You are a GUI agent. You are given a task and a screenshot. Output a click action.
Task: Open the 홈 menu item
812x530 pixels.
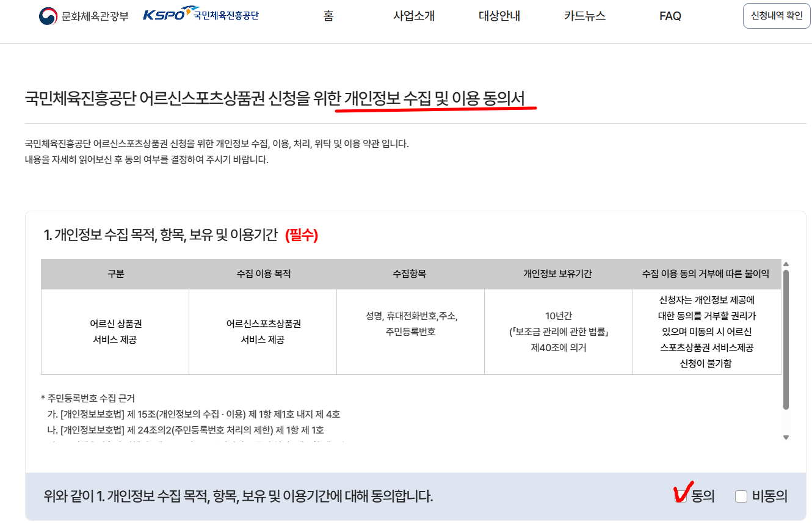(328, 16)
